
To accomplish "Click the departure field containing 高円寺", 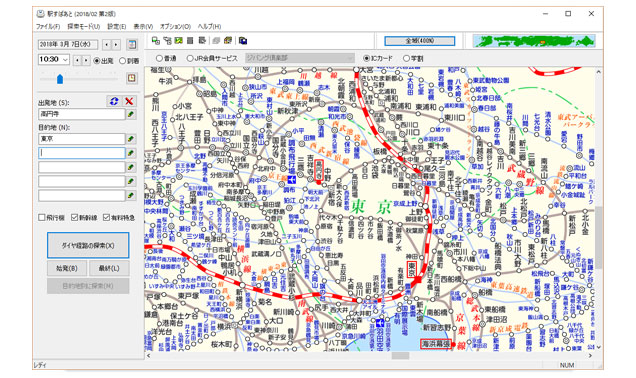I will 82,114.
